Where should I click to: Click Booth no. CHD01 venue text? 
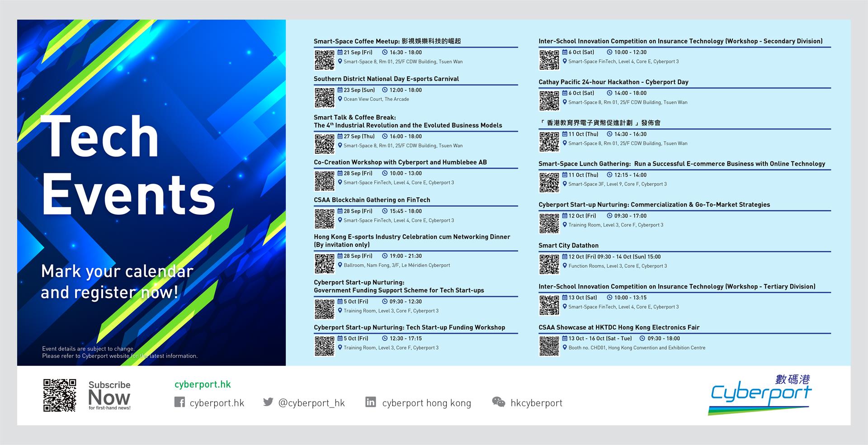[x=637, y=348]
